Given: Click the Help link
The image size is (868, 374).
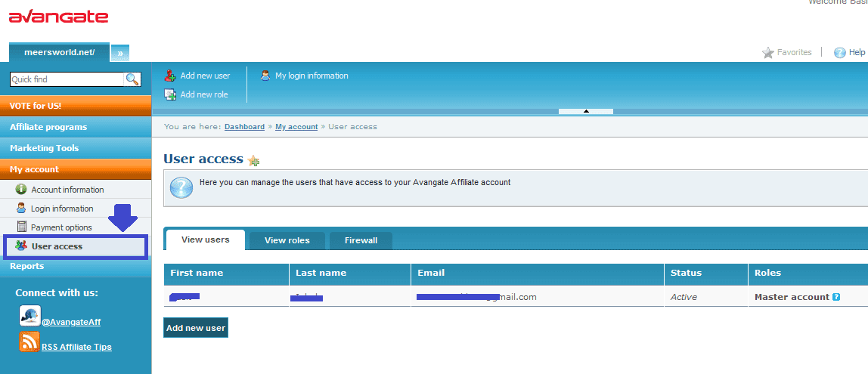Looking at the screenshot, I should click(x=857, y=53).
